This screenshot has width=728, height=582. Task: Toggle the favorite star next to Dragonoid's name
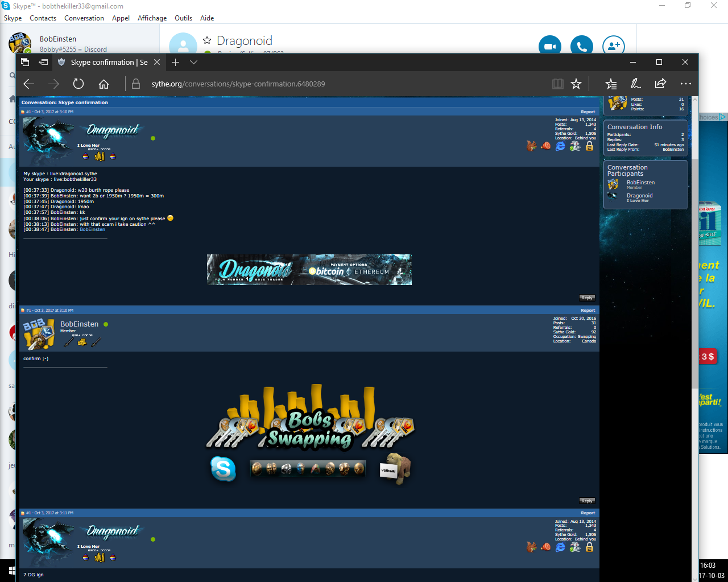207,40
